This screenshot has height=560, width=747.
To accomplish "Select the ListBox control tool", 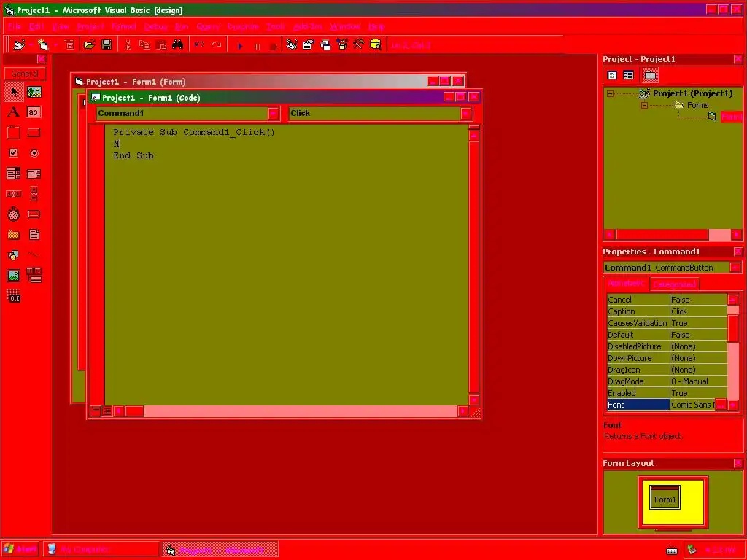I will click(x=34, y=174).
